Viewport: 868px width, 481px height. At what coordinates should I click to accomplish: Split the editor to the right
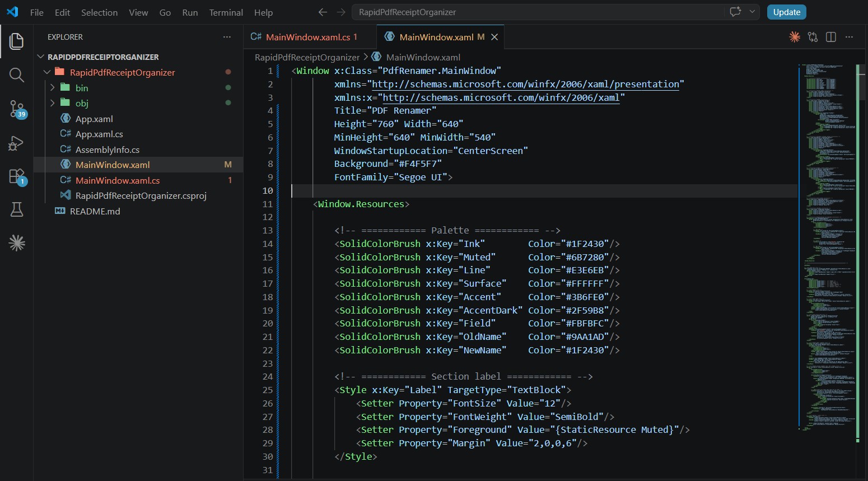coord(831,37)
